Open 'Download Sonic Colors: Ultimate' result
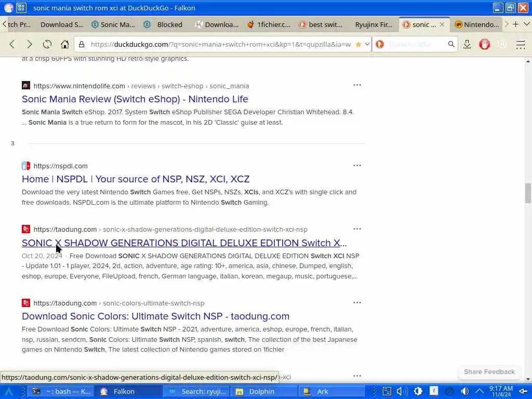Image resolution: width=532 pixels, height=399 pixels. point(155,316)
